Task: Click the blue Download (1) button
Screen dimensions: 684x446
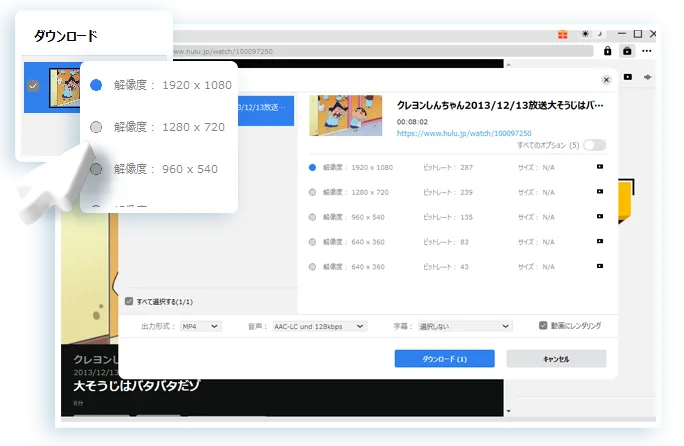Action: pos(445,359)
